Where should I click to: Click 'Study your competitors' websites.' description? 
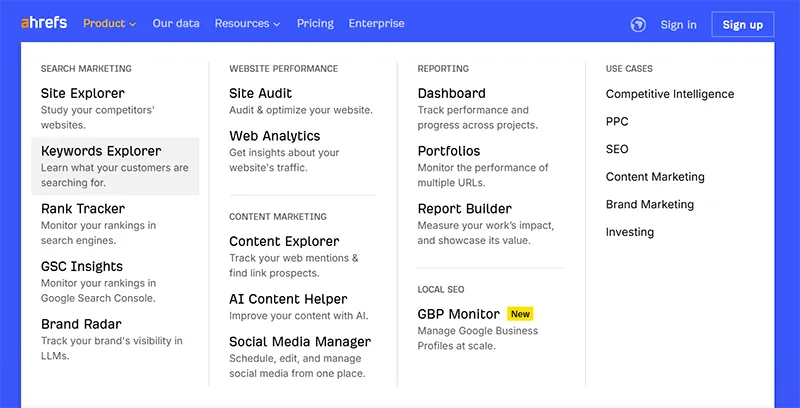[x=98, y=117]
